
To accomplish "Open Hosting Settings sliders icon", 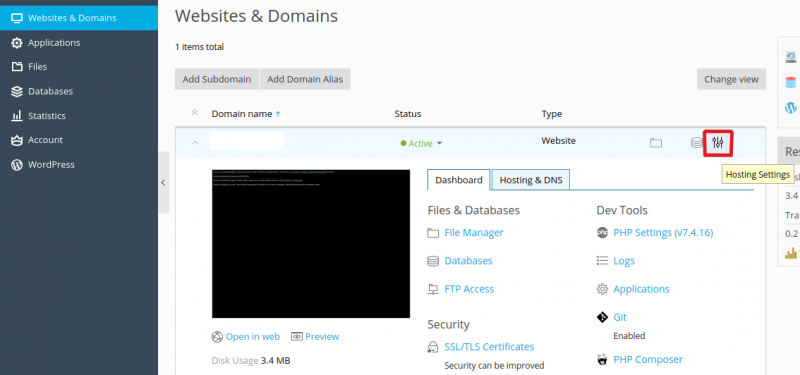I will pos(718,143).
